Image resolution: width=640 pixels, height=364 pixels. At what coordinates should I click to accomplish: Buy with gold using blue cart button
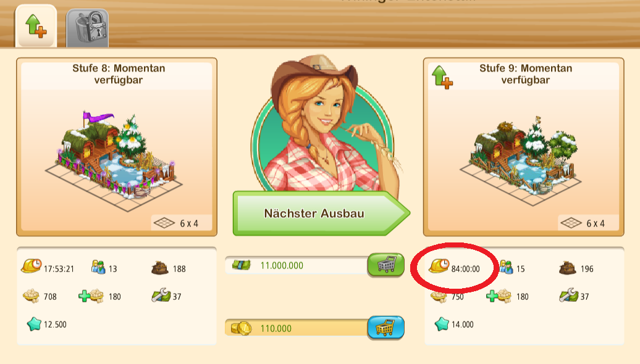(385, 328)
